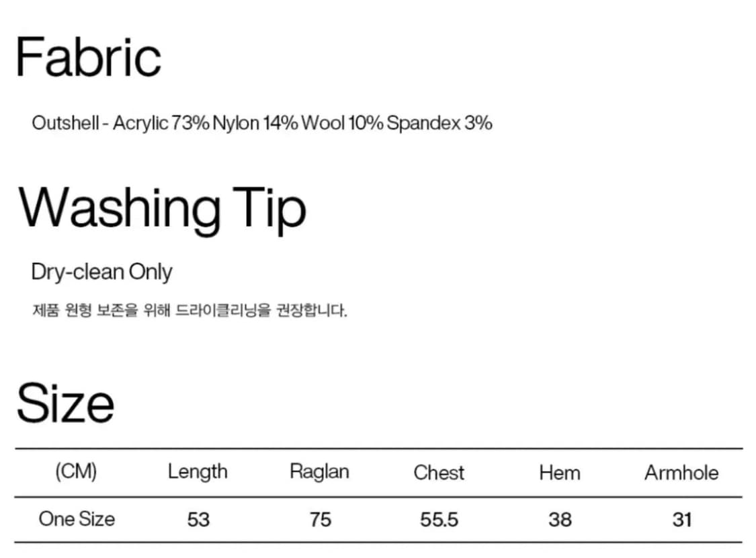
Task: Click the Dry-clean Only text
Action: [101, 272]
